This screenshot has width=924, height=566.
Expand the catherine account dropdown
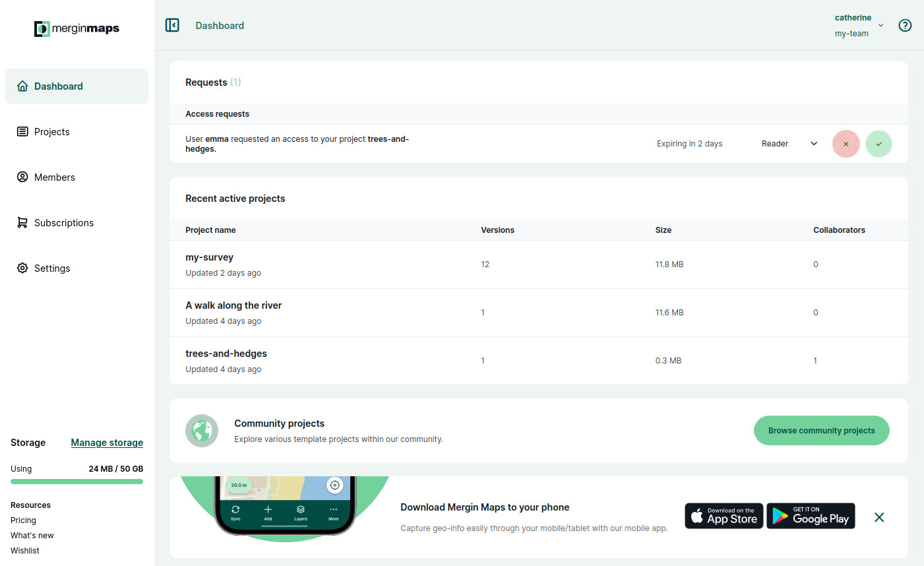(x=880, y=26)
